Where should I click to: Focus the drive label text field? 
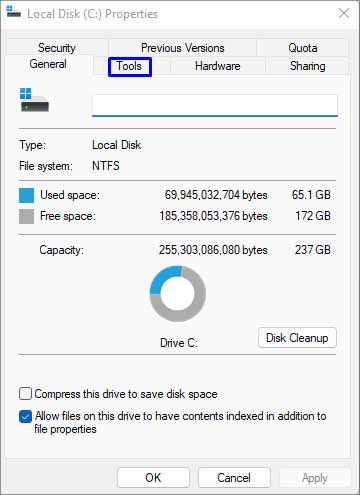pos(215,105)
